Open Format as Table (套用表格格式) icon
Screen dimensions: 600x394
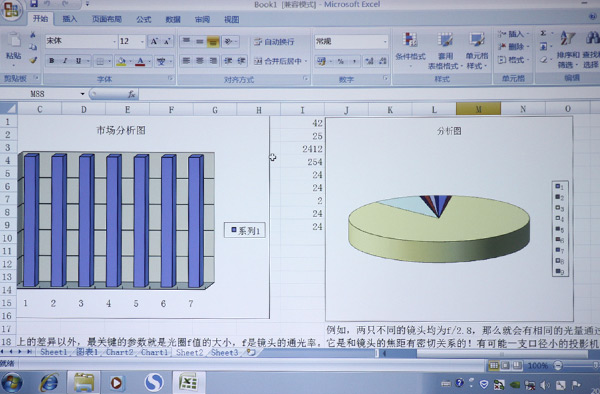pos(444,50)
